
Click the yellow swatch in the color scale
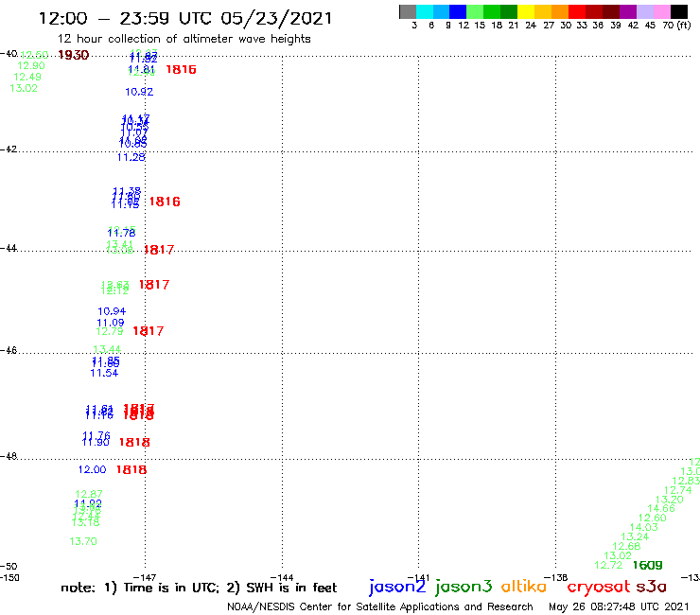[526, 11]
